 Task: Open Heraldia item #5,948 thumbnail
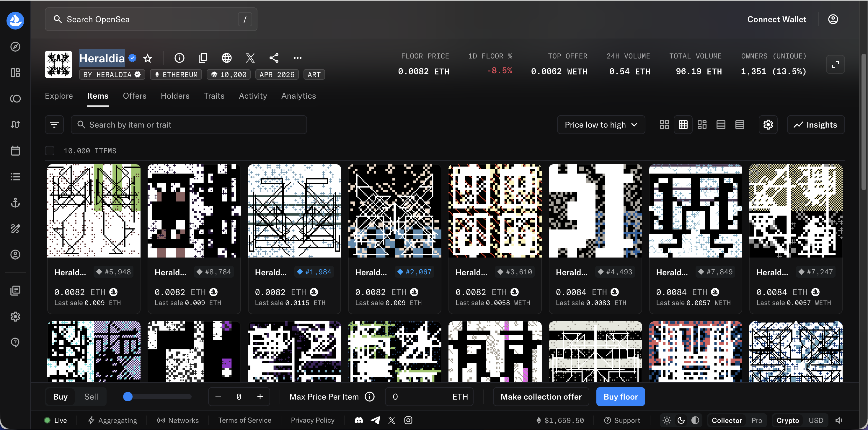pyautogui.click(x=94, y=211)
